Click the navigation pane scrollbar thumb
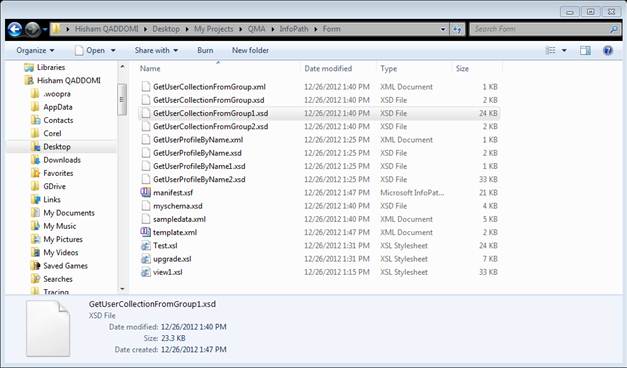This screenshot has height=368, width=627. tap(122, 100)
